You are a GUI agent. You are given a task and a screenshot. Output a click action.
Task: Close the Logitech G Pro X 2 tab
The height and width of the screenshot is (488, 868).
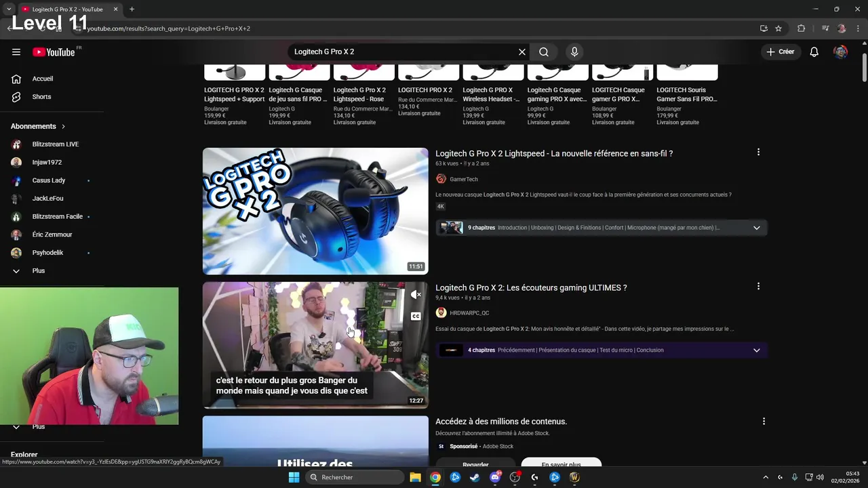click(115, 9)
